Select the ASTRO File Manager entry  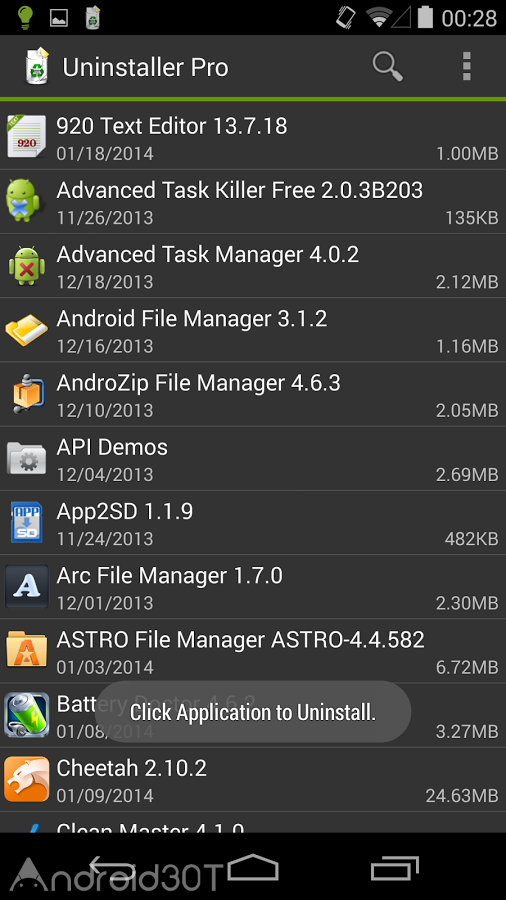click(253, 651)
